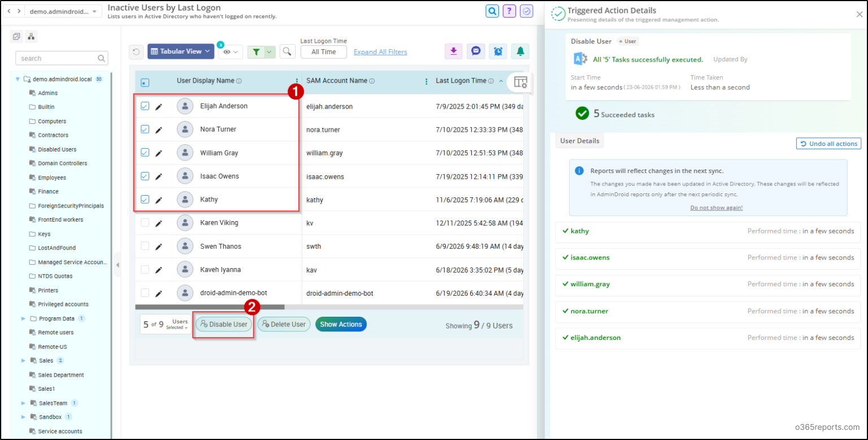Uncheck the Elijah Anderson row checkbox
This screenshot has height=440, width=868.
[x=145, y=106]
